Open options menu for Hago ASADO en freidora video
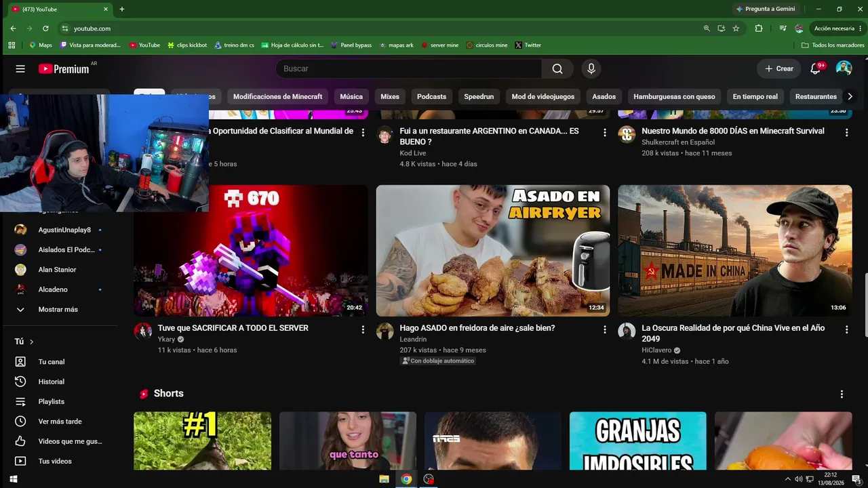The image size is (868, 488). coord(605,329)
